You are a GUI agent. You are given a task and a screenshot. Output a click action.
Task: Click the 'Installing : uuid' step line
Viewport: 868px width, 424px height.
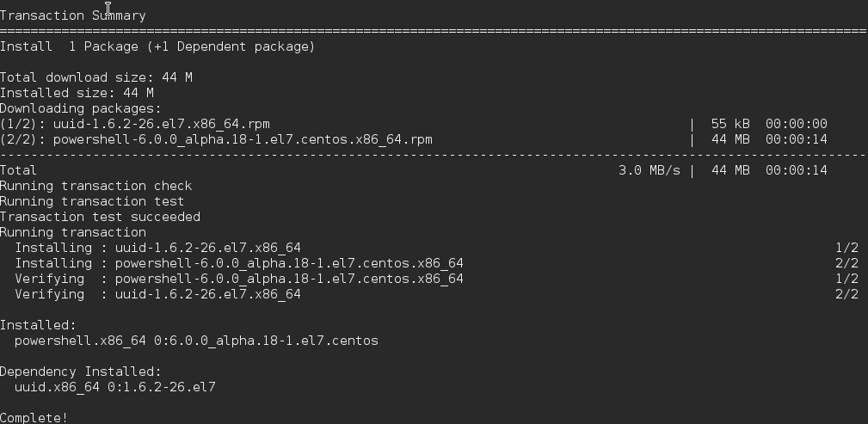pos(157,248)
